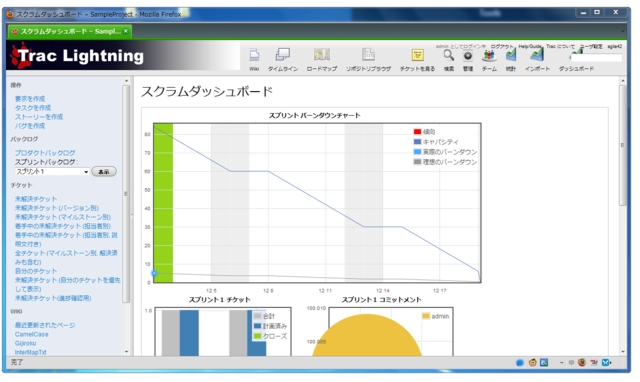640x382 pixels.
Task: Click the 計画済み legend swatch in ticket chart
Action: [257, 326]
